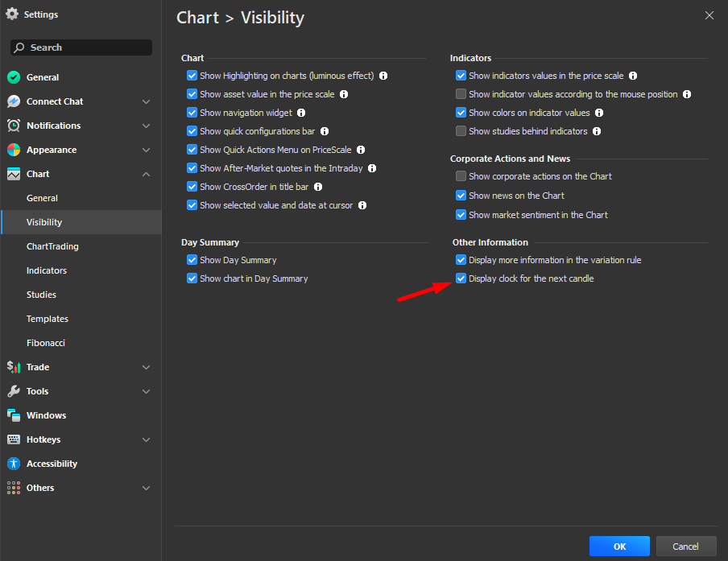Enable Show corporate actions on the Chart
The image size is (728, 561).
coord(461,176)
